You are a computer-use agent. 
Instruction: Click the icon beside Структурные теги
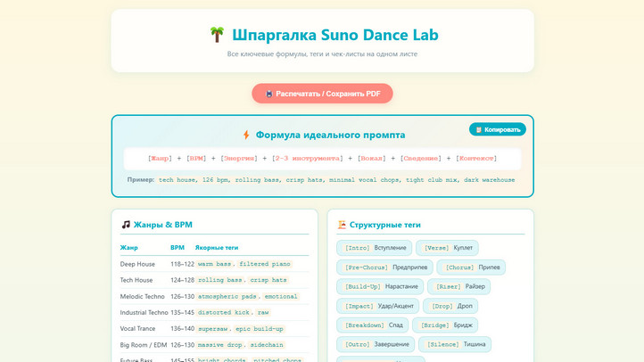click(x=342, y=225)
